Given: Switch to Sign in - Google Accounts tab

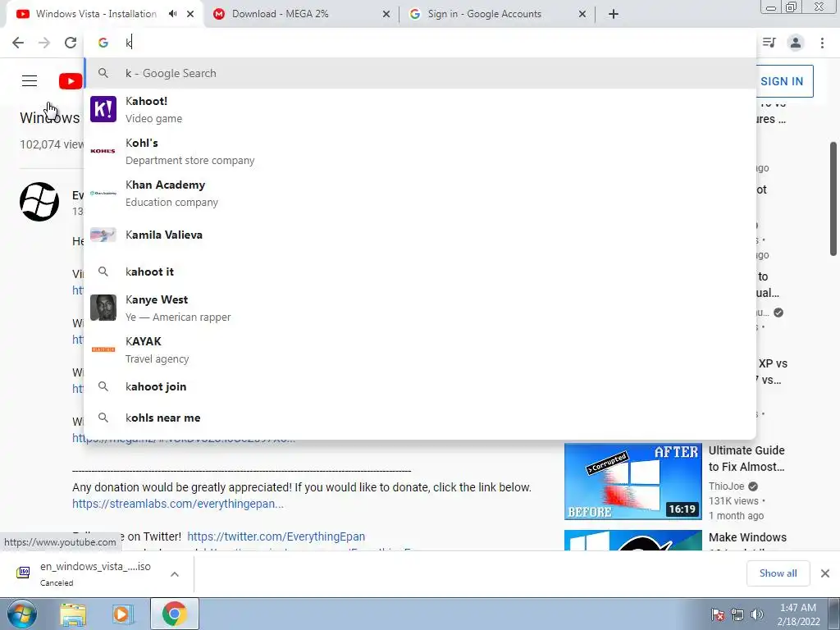Looking at the screenshot, I should click(x=497, y=14).
